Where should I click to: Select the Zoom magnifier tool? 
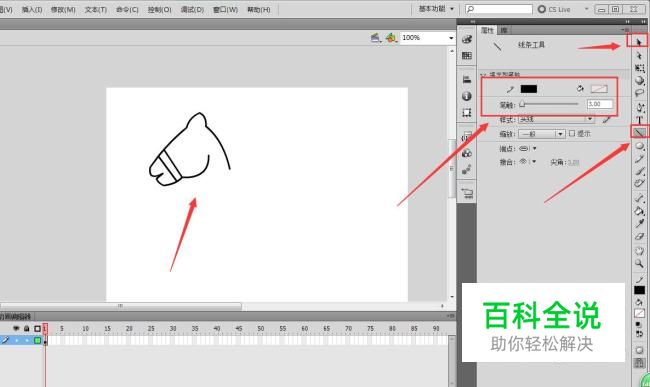640,263
